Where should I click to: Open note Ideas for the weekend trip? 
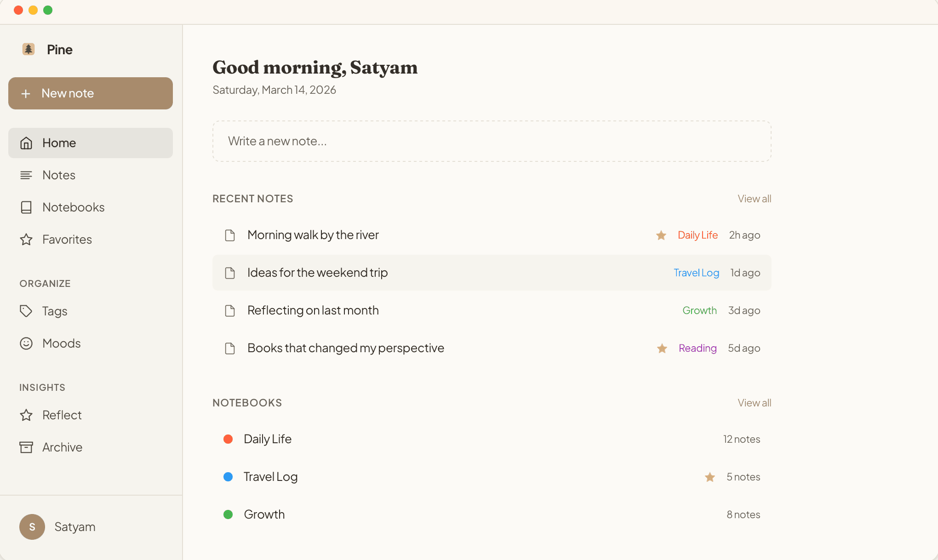coord(318,273)
